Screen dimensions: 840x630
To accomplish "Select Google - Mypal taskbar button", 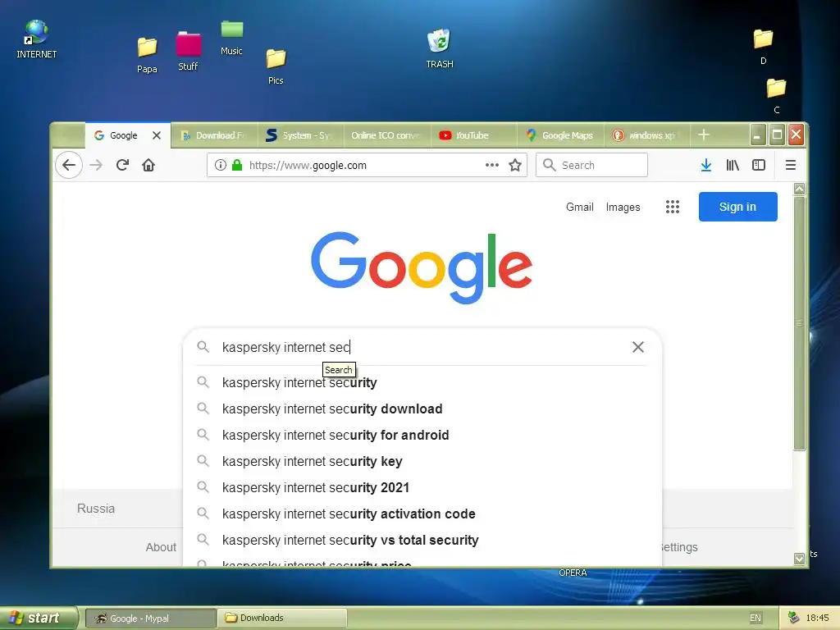I will 151,619.
